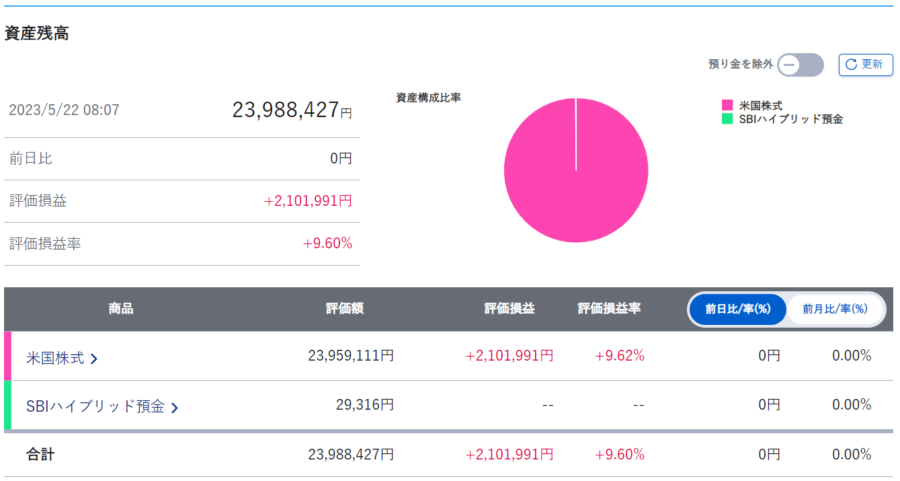Open the SBIハイブリッド預金 link
The height and width of the screenshot is (481, 900).
pos(95,406)
